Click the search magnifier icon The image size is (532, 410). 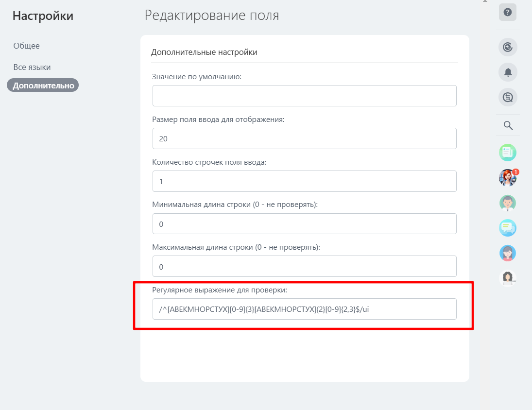507,125
